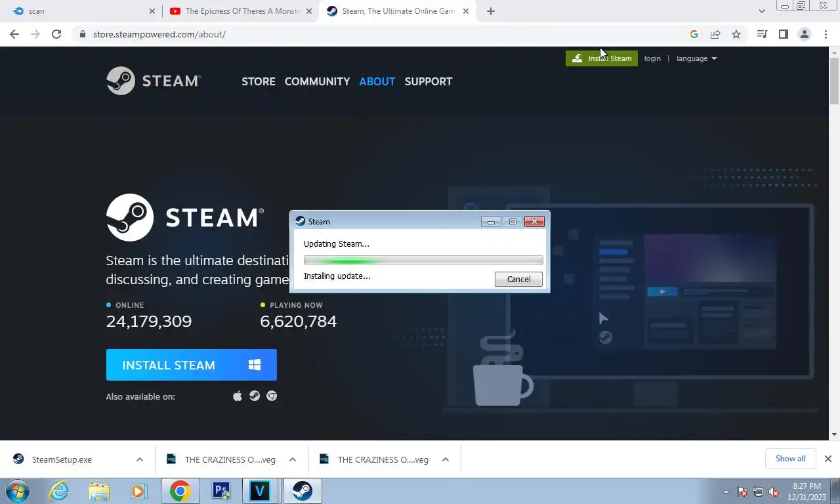Click the page's vertical scrollbar thumb
This screenshot has width=840, height=504.
click(834, 81)
